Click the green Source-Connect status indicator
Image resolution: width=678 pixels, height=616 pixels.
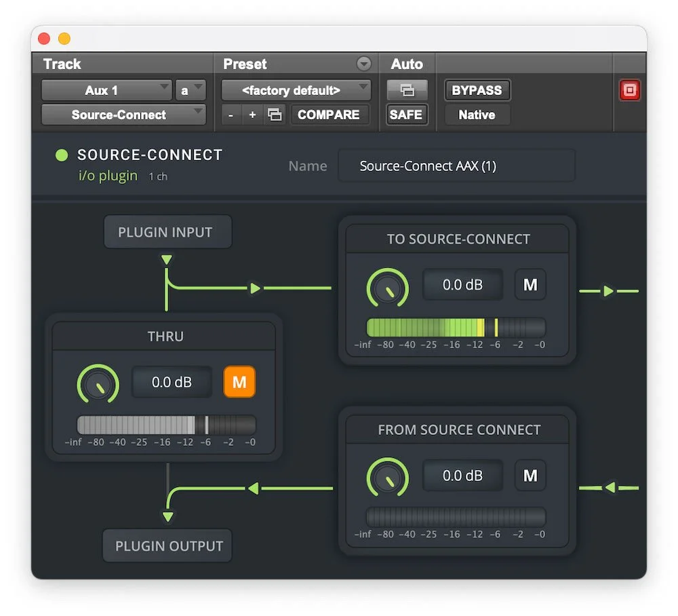(61, 155)
